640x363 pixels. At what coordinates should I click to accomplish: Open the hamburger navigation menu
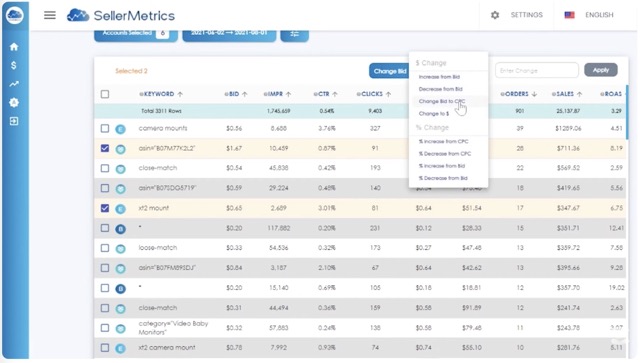[50, 16]
